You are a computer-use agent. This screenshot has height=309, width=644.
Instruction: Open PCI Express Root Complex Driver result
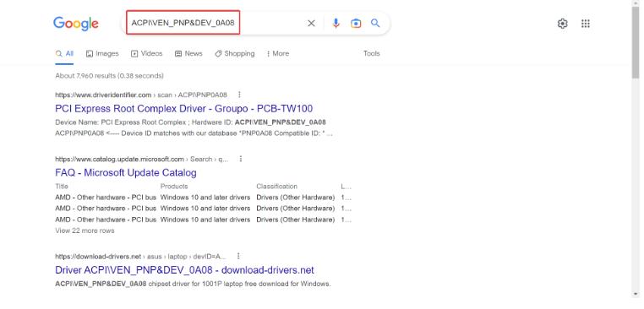click(183, 109)
